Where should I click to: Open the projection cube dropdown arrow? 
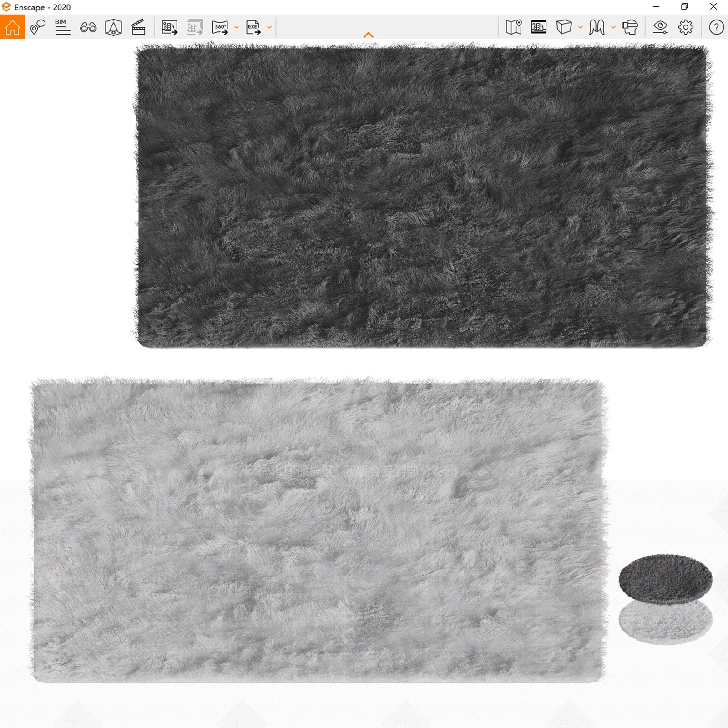click(x=580, y=27)
